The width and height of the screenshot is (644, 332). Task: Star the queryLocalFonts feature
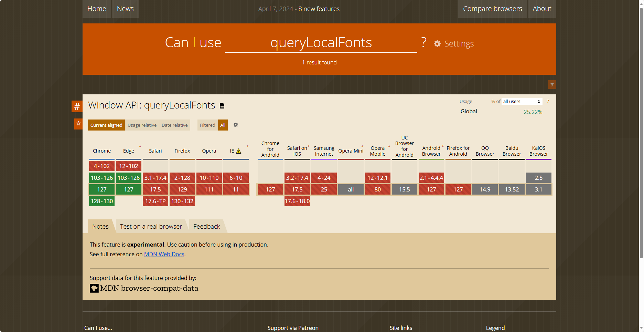(x=78, y=124)
